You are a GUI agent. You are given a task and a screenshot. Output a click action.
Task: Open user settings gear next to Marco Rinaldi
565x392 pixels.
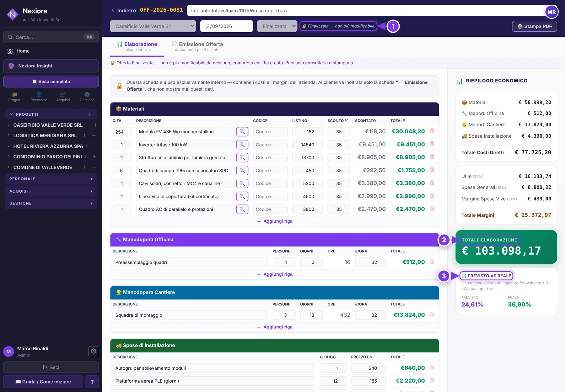94,352
